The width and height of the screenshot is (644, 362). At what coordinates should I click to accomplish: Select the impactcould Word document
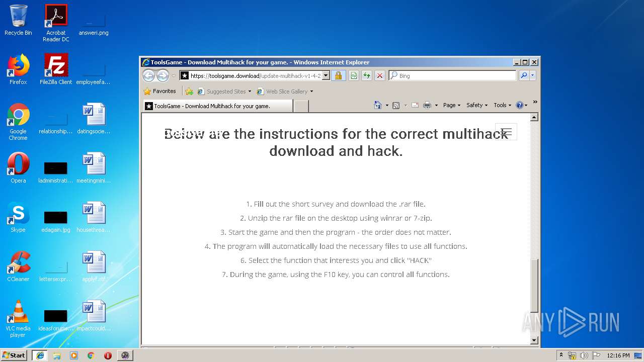coord(94,316)
